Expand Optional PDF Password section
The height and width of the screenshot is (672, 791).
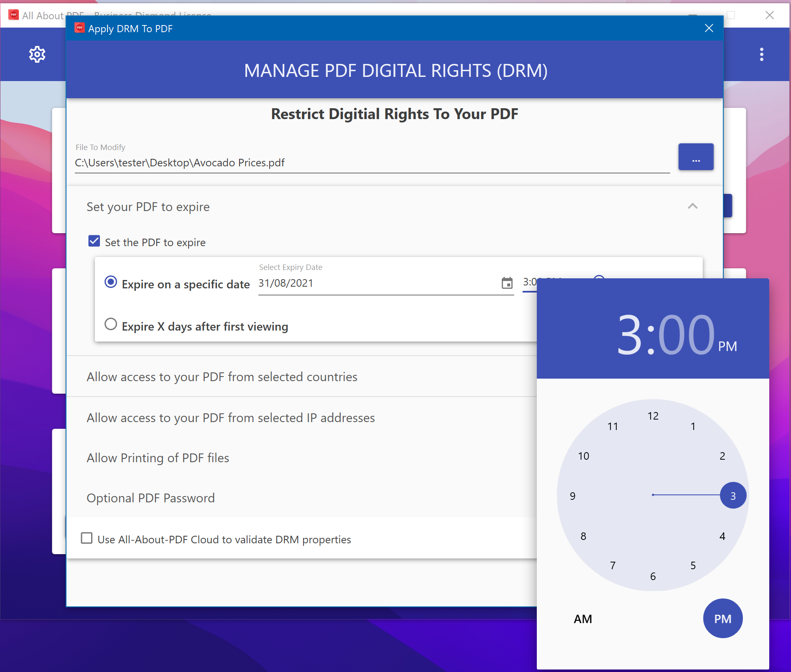click(151, 498)
